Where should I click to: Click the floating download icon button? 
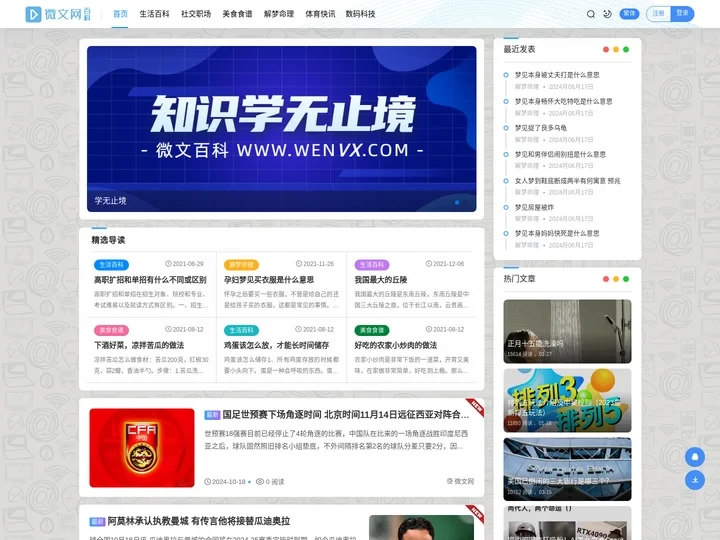click(x=695, y=480)
